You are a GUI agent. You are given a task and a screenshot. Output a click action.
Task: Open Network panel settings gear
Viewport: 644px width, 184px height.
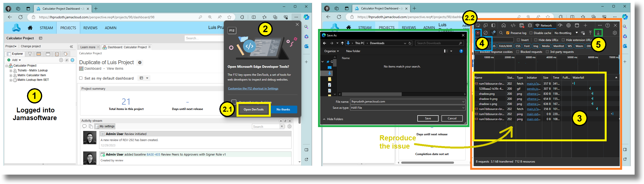615,33
